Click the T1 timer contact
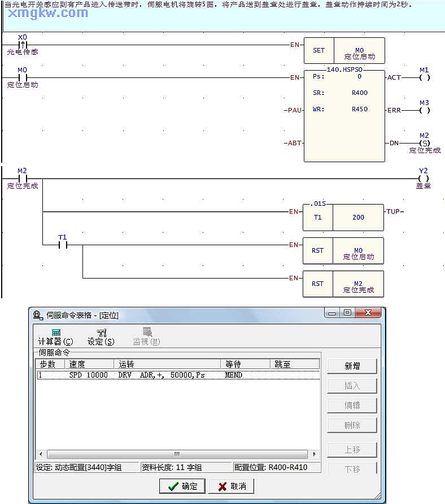This screenshot has height=504, width=445. click(63, 245)
